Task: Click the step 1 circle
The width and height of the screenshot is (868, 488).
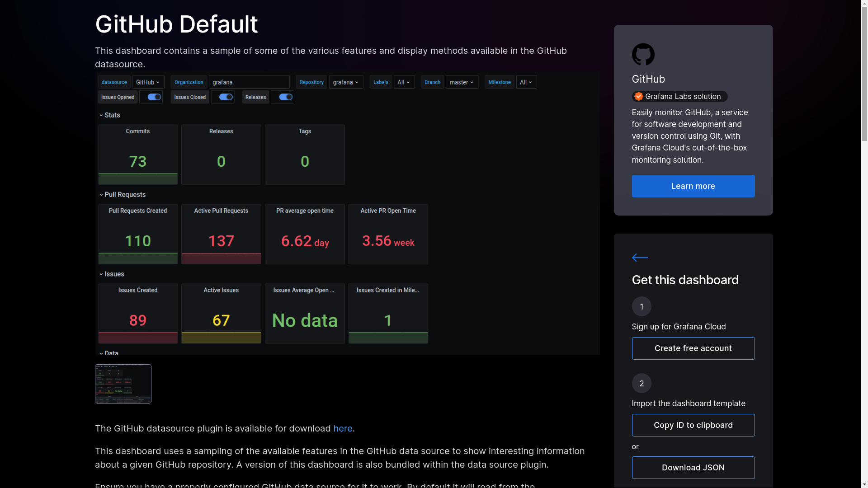Action: point(642,306)
